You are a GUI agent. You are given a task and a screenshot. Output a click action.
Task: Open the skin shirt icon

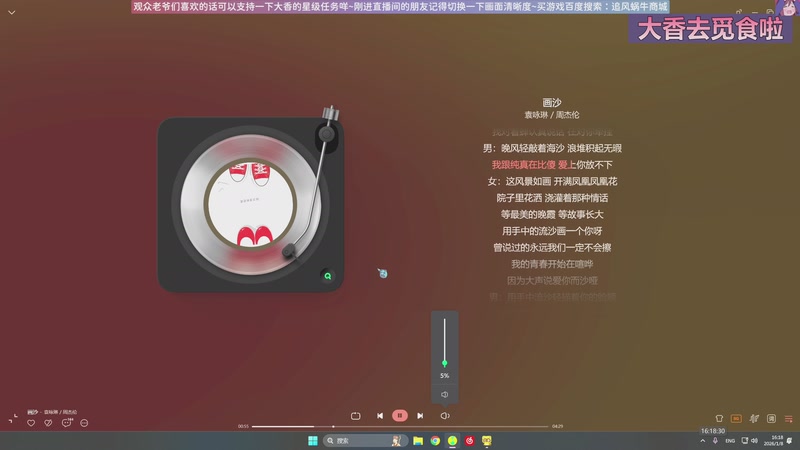pyautogui.click(x=719, y=418)
